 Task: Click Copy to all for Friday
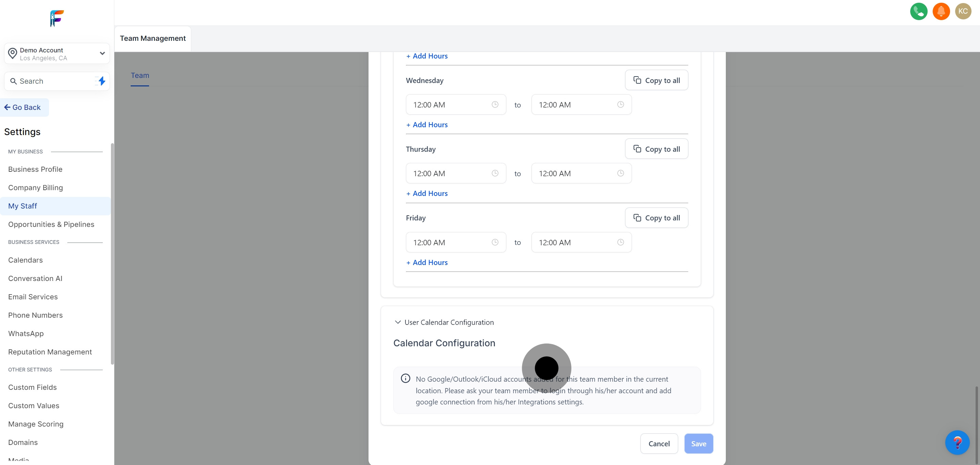[656, 217]
